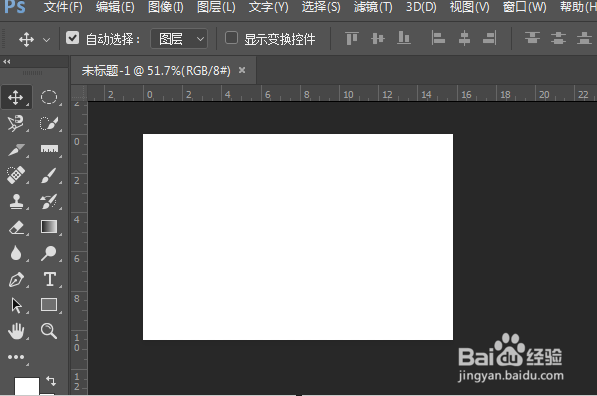Open the 图层(L) menu

click(x=216, y=7)
